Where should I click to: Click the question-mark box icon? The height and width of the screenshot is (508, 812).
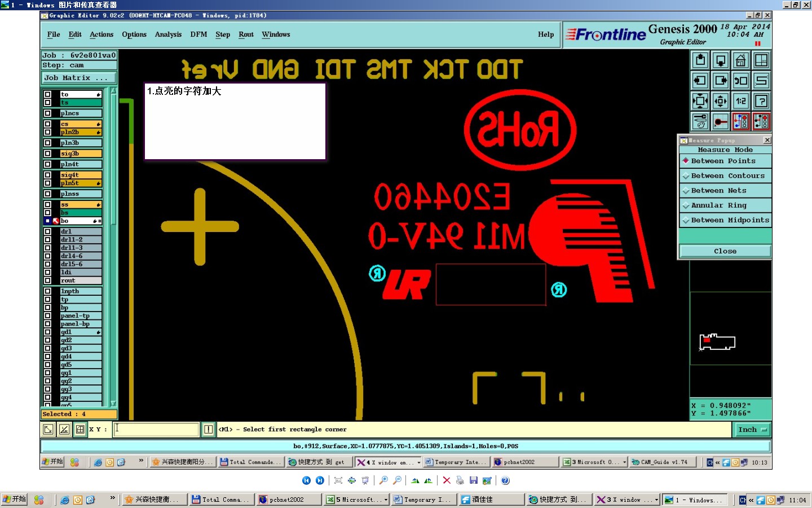[x=761, y=101]
